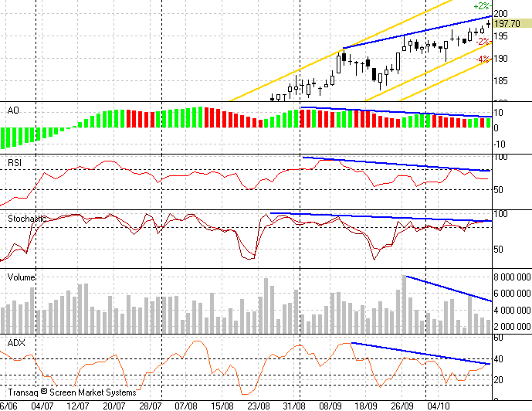This screenshot has height=411, width=532.
Task: Click the 31/08 date label
Action: click(x=294, y=406)
